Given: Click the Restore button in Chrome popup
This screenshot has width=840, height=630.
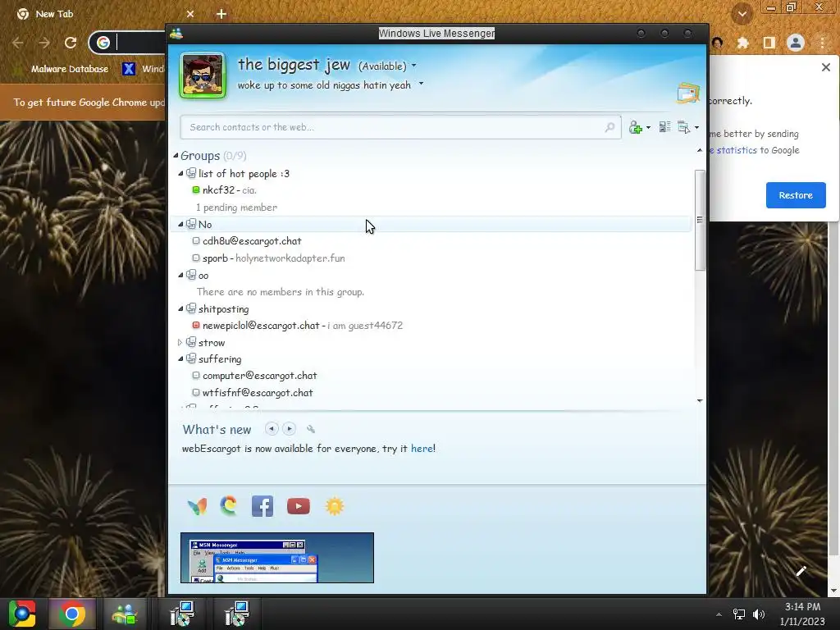Looking at the screenshot, I should coord(796,195).
